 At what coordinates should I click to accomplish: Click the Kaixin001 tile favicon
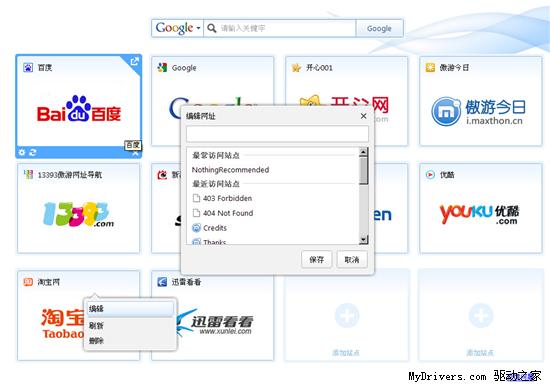pyautogui.click(x=296, y=67)
